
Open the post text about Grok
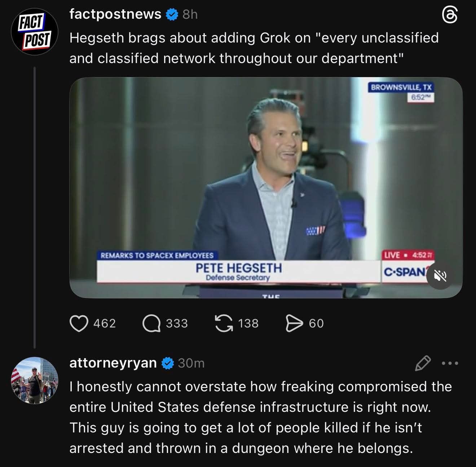click(x=254, y=48)
